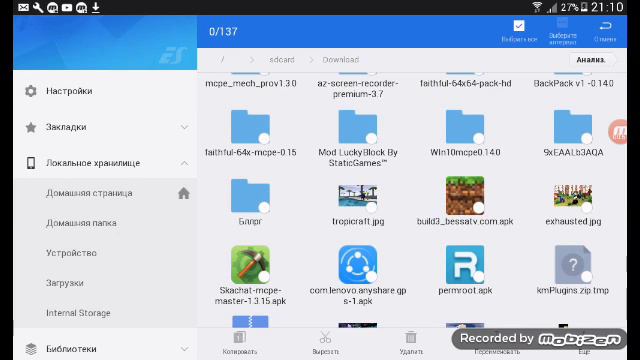Tick selection circle on Mod LuckyBlock folder
Image resolution: width=640 pixels, height=360 pixels.
[x=371, y=139]
